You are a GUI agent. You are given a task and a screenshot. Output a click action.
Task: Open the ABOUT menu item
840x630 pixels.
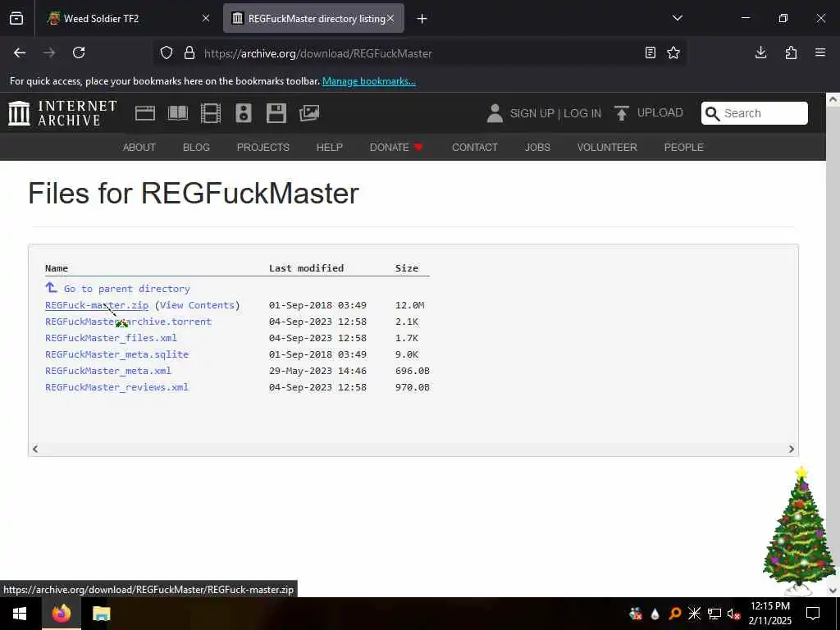tap(139, 148)
